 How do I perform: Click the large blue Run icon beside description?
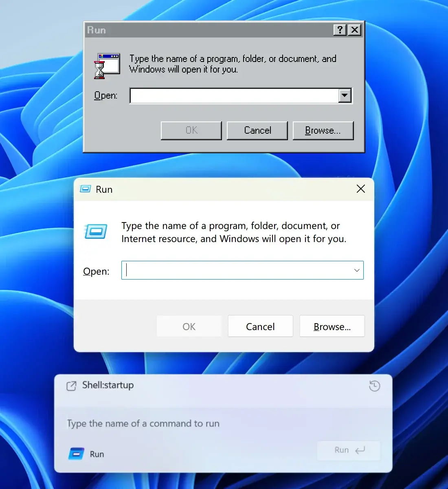96,232
